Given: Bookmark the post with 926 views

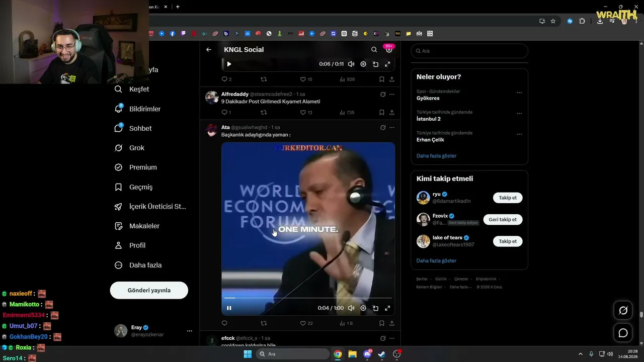Looking at the screenshot, I should tap(382, 79).
